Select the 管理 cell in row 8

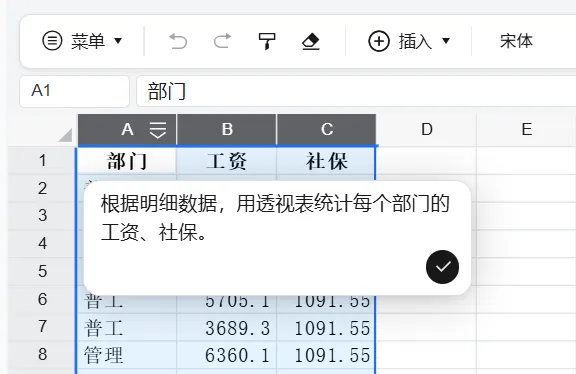coord(127,355)
